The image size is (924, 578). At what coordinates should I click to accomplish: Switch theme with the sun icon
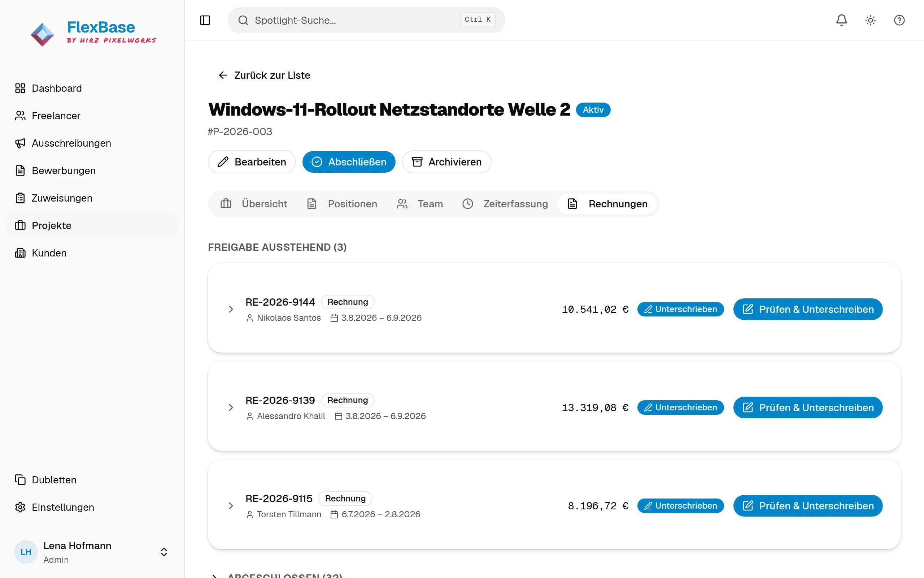click(x=871, y=20)
